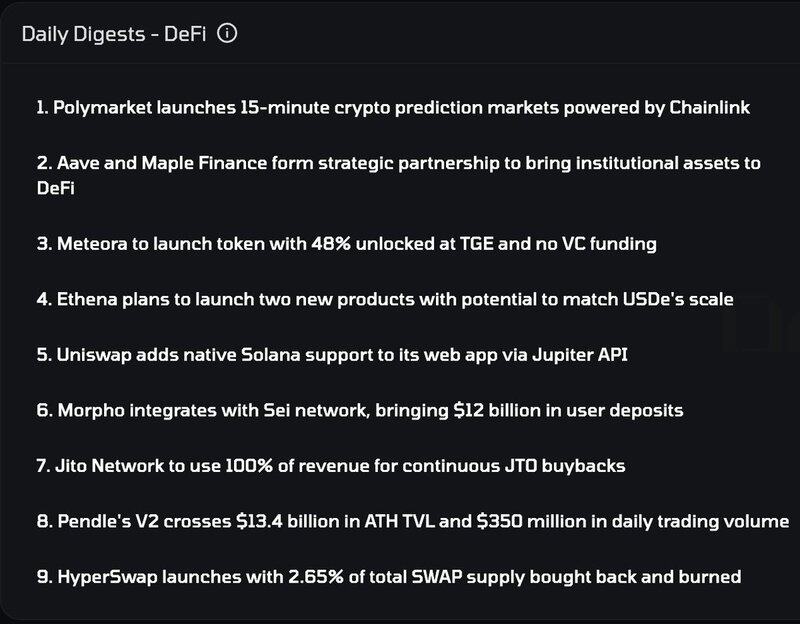Select the Meteora token launch headline
Viewport: 800px width, 624px height.
tap(345, 241)
